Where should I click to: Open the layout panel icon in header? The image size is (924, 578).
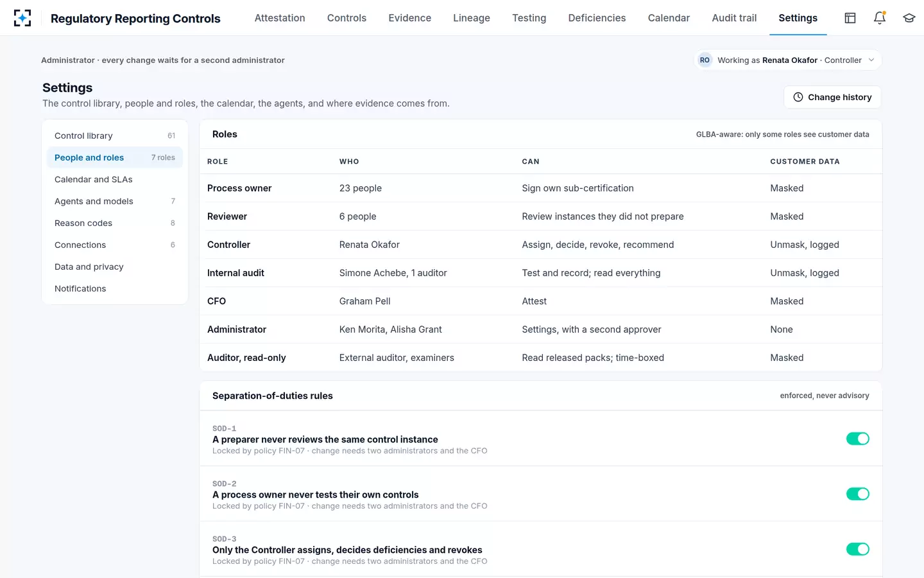pos(850,18)
